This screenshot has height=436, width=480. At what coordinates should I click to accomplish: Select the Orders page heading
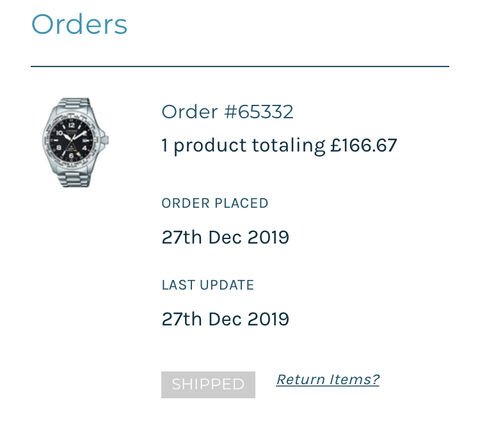tap(79, 24)
